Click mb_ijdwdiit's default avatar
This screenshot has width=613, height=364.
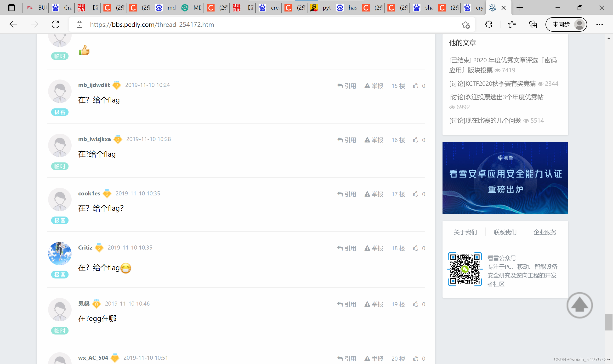(60, 91)
